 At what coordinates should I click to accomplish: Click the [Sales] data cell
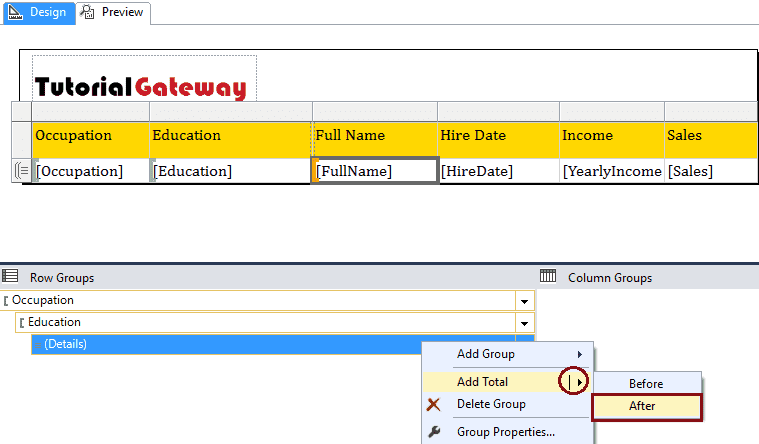712,171
